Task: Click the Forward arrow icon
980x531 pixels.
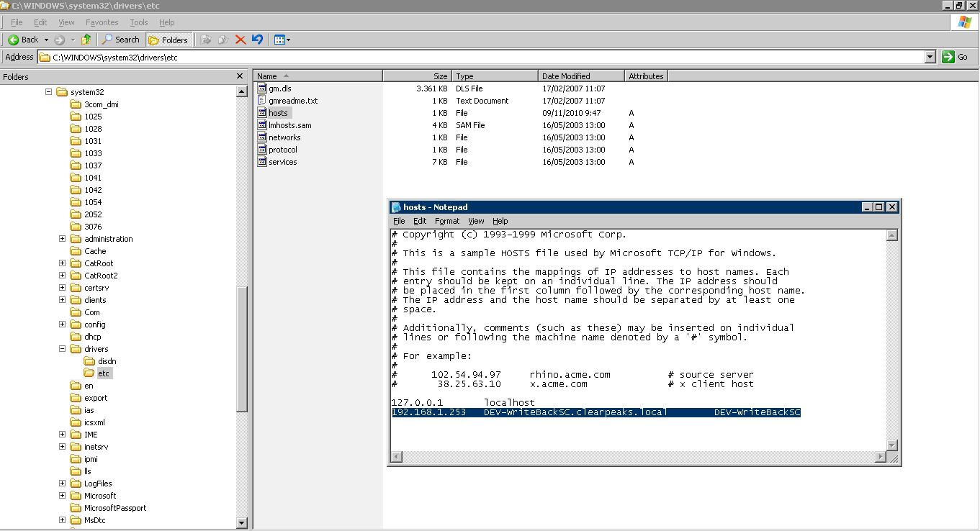Action: (x=59, y=40)
